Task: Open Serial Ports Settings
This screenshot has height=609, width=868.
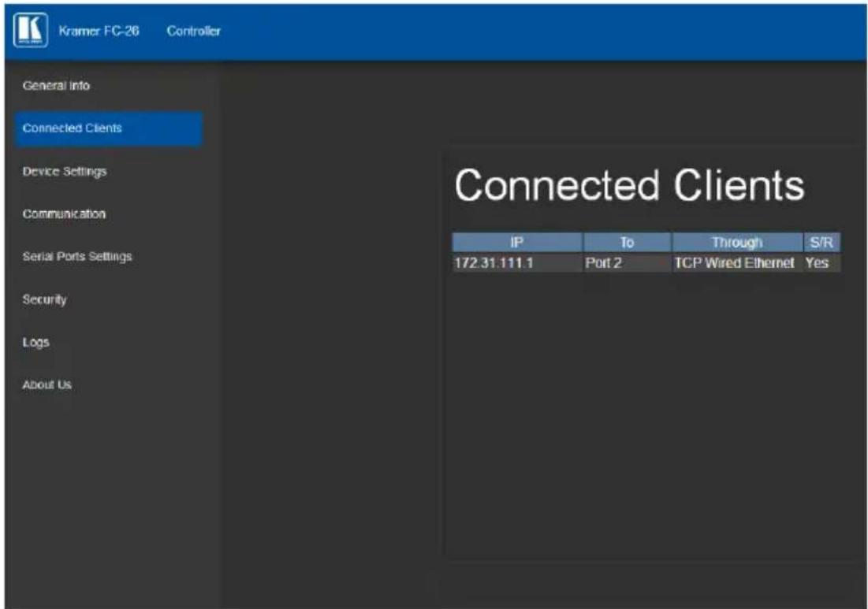Action: (77, 257)
